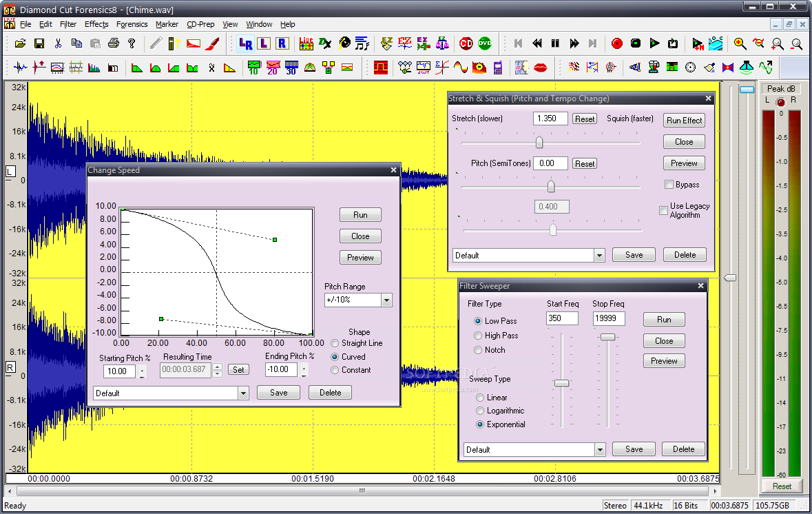Open the Pitch Range dropdown
Image resolution: width=812 pixels, height=514 pixels.
coord(386,300)
